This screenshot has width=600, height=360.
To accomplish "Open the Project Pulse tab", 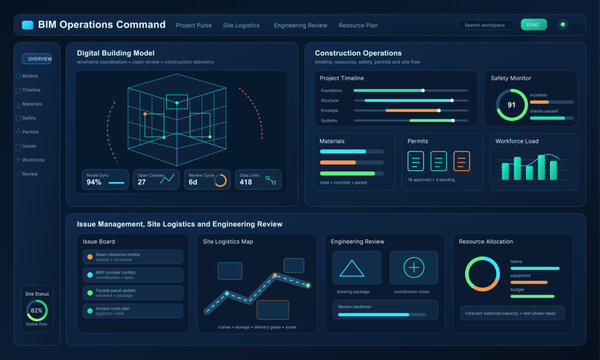I will pyautogui.click(x=194, y=25).
